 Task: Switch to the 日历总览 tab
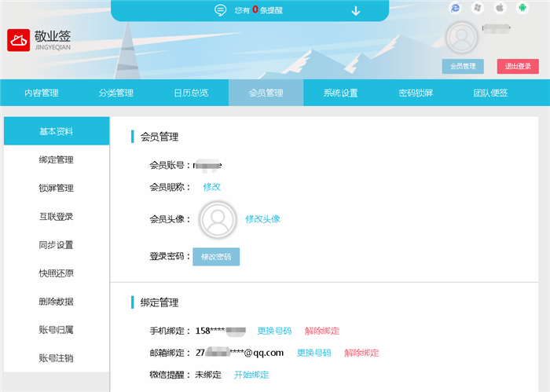coord(191,93)
